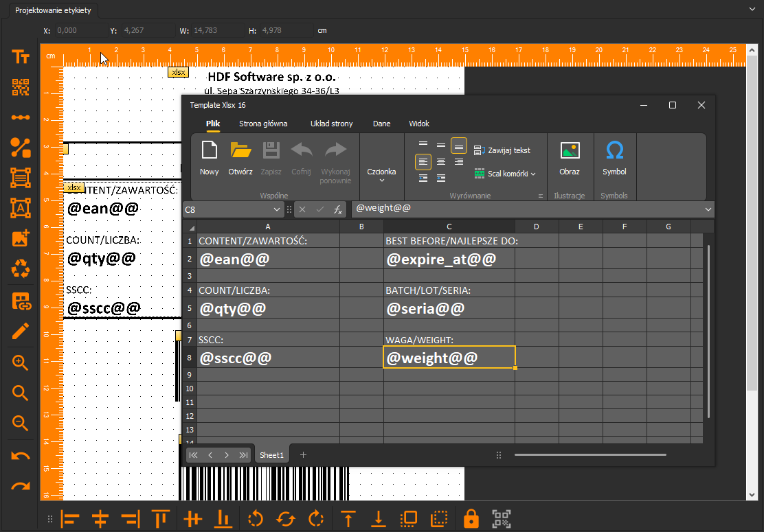
Task: Open the Dane ribbon tab
Action: click(381, 124)
